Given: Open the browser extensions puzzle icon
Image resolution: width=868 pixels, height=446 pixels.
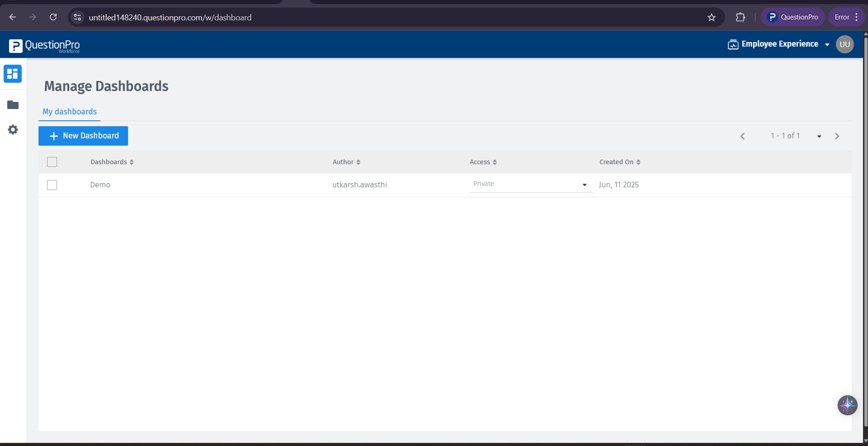Looking at the screenshot, I should point(740,17).
